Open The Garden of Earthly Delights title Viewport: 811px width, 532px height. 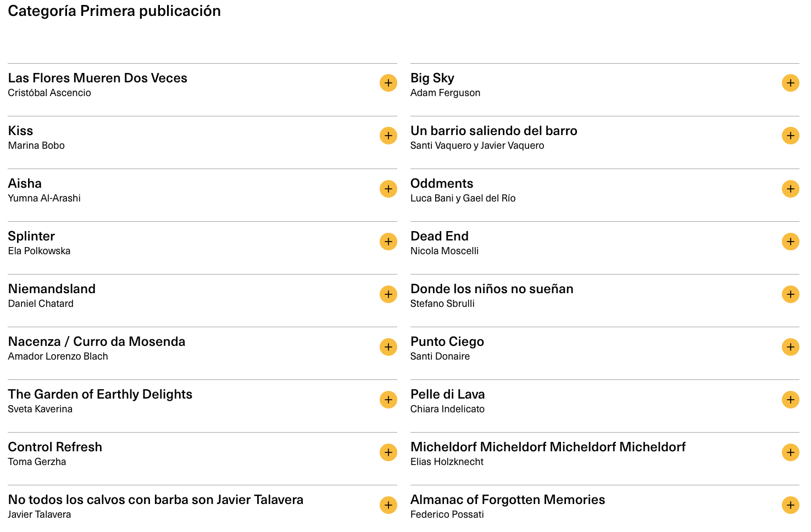coord(100,394)
